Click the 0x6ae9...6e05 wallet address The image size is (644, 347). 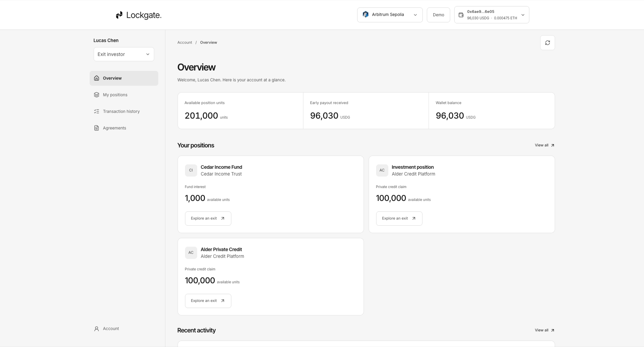pyautogui.click(x=481, y=11)
